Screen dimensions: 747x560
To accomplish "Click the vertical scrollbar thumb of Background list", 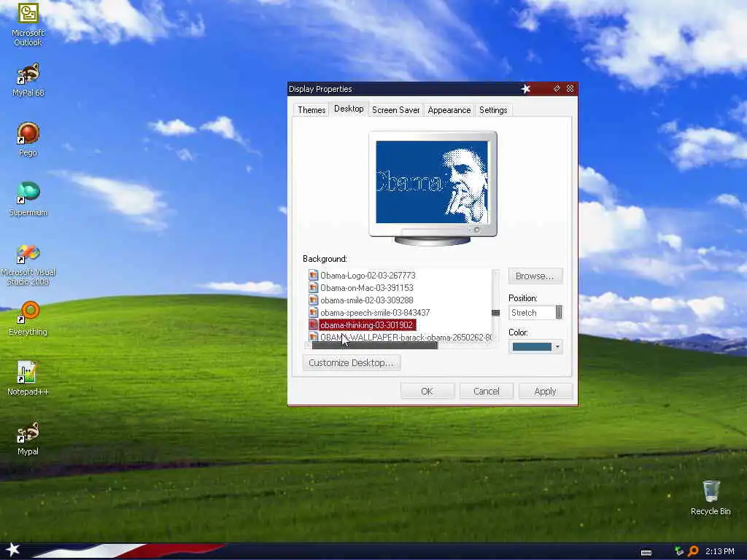I will (495, 313).
